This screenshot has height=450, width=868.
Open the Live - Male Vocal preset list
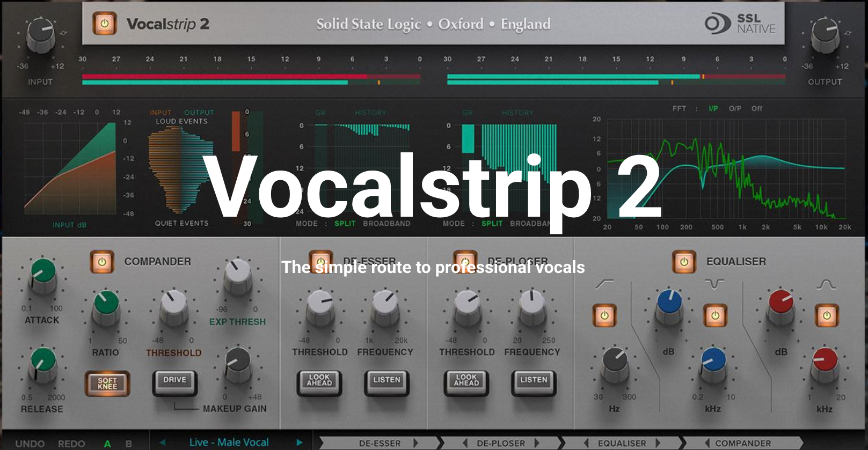[229, 442]
